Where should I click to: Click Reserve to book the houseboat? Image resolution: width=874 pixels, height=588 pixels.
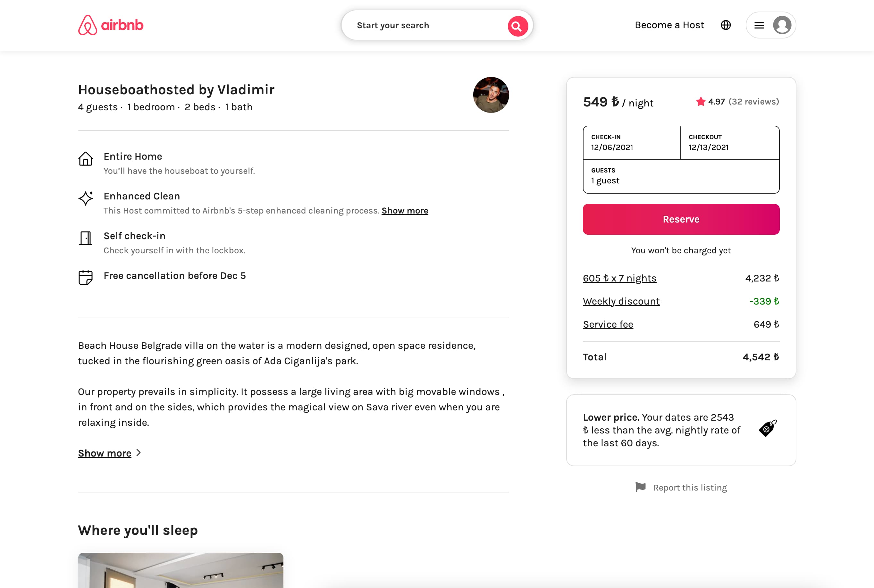point(681,219)
